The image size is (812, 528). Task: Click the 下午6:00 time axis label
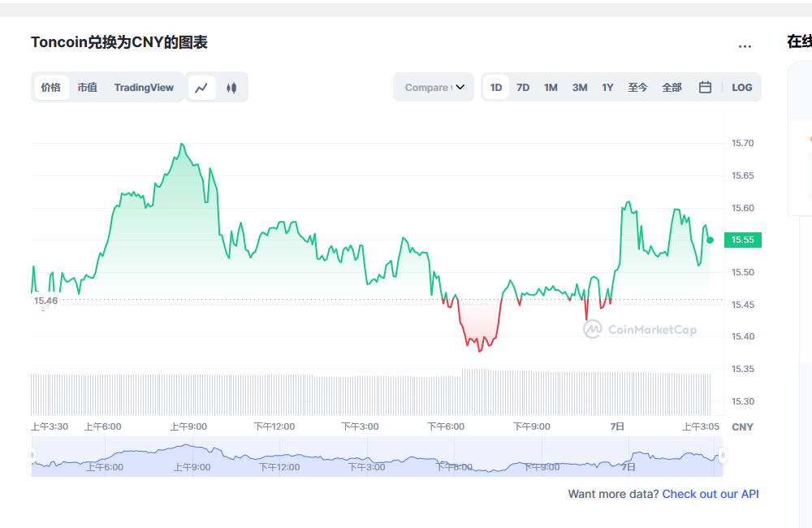445,426
